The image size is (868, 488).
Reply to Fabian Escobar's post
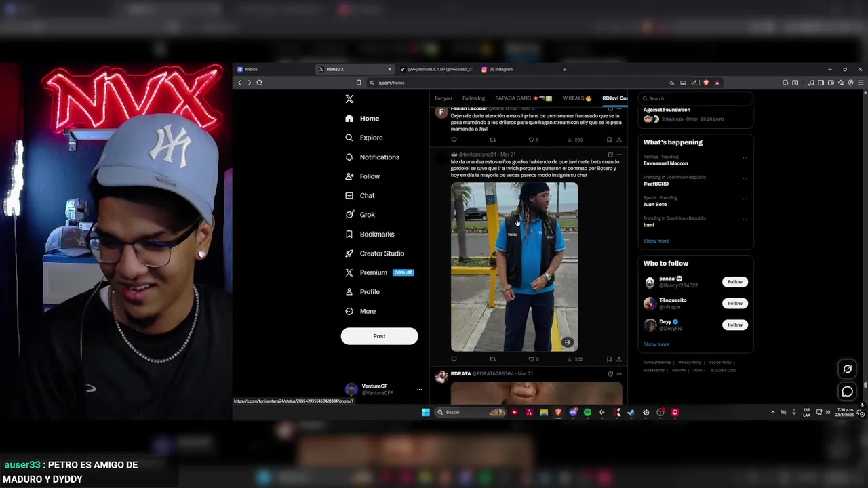point(454,140)
